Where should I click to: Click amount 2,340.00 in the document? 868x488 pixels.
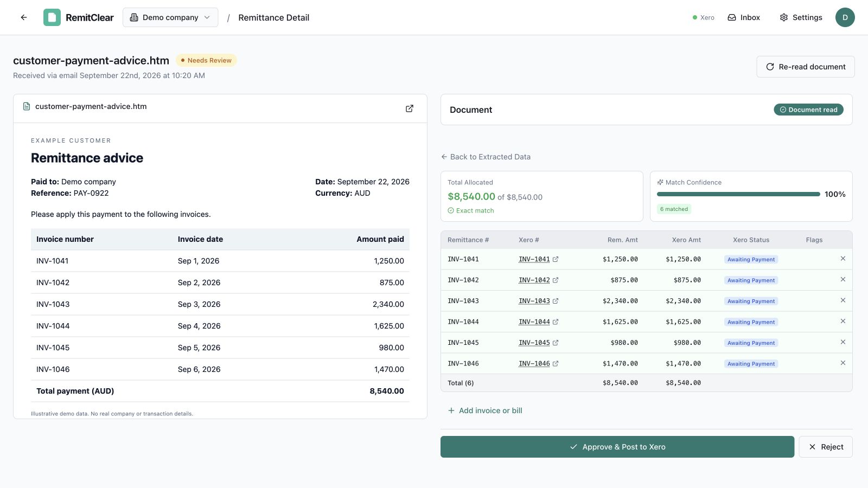point(388,304)
